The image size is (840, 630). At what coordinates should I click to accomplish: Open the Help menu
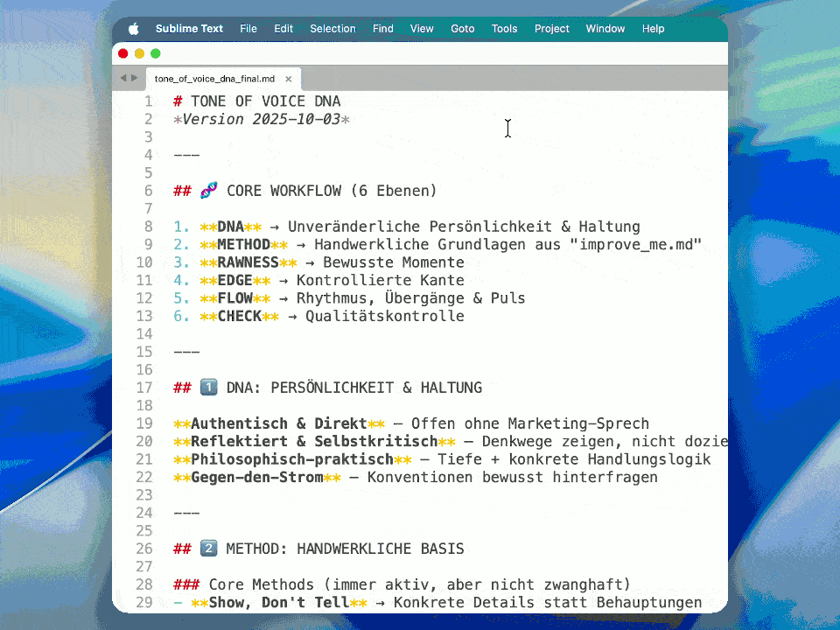click(653, 29)
